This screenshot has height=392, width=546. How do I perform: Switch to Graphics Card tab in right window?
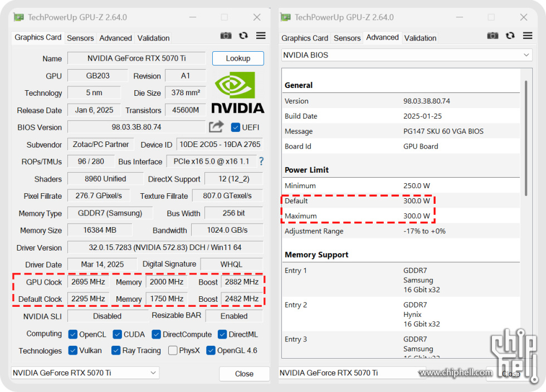pyautogui.click(x=305, y=38)
